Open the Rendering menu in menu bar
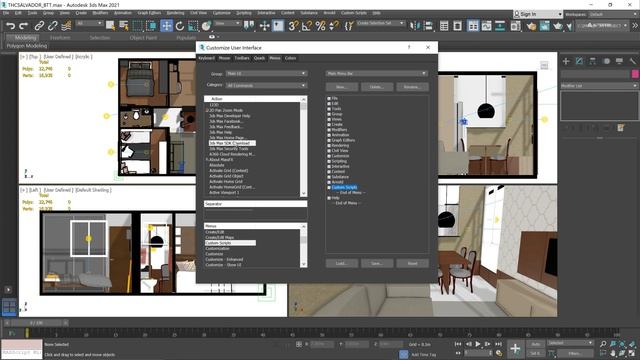The image size is (640, 360). pos(175,13)
